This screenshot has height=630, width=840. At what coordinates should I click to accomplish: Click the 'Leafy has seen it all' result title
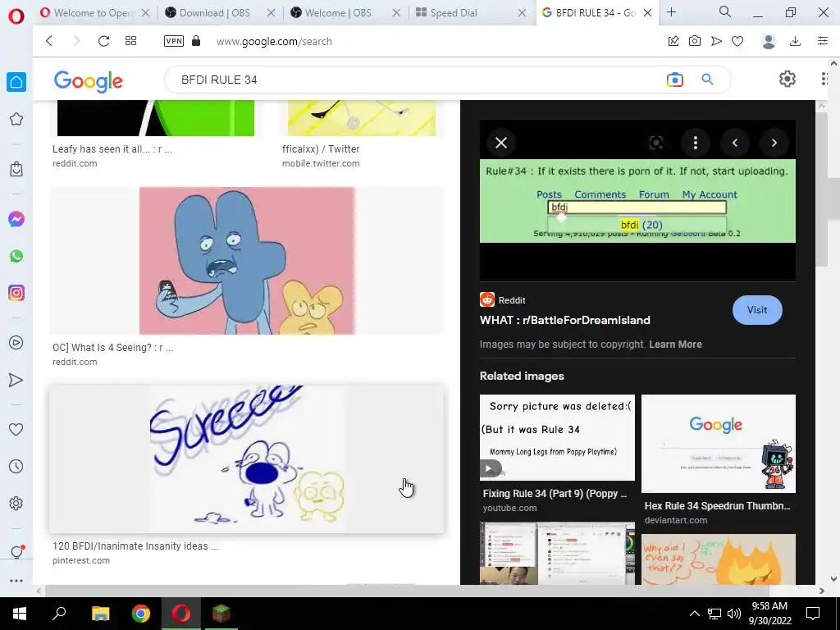click(x=112, y=149)
